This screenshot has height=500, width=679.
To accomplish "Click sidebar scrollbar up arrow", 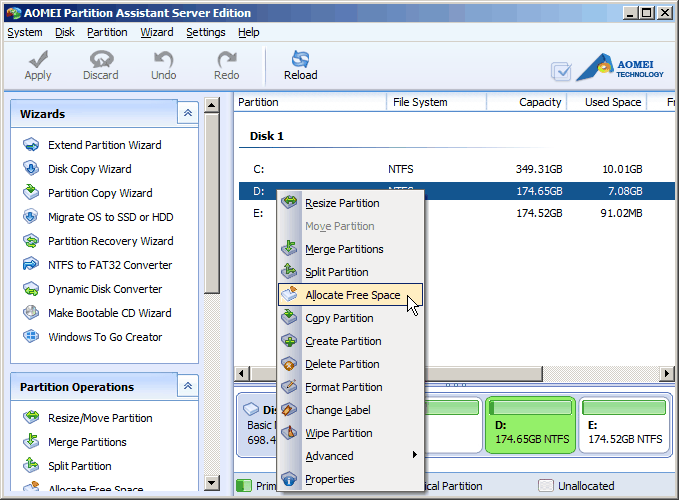I will click(211, 105).
